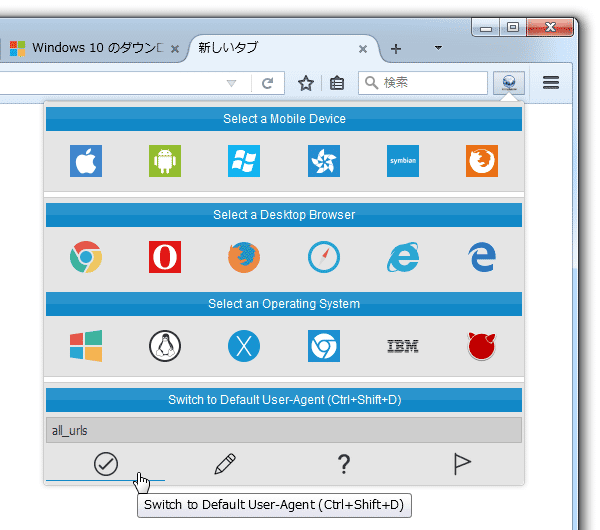
Task: Click the User-Agent Switcher toolbar button
Action: [x=509, y=83]
